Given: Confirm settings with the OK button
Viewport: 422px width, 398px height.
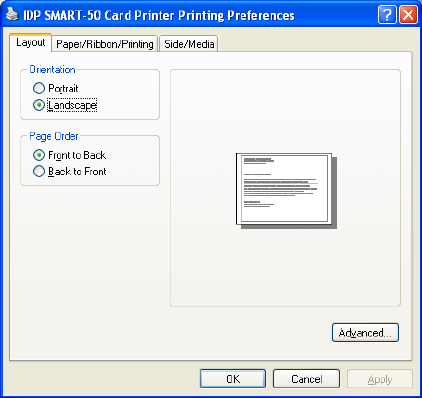Looking at the screenshot, I should [x=233, y=379].
